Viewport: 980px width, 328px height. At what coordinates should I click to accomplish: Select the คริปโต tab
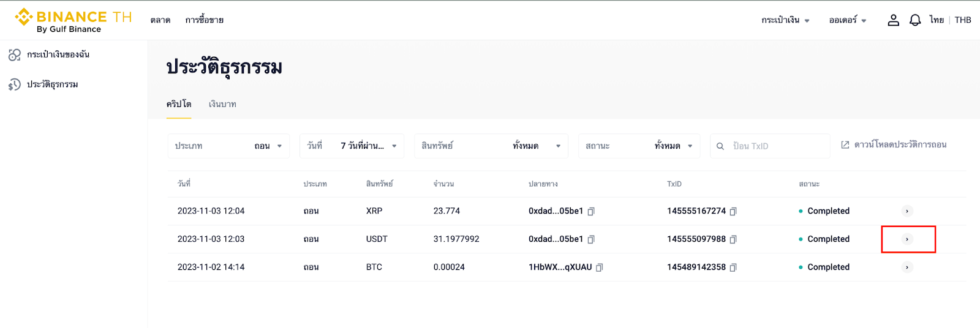point(179,105)
